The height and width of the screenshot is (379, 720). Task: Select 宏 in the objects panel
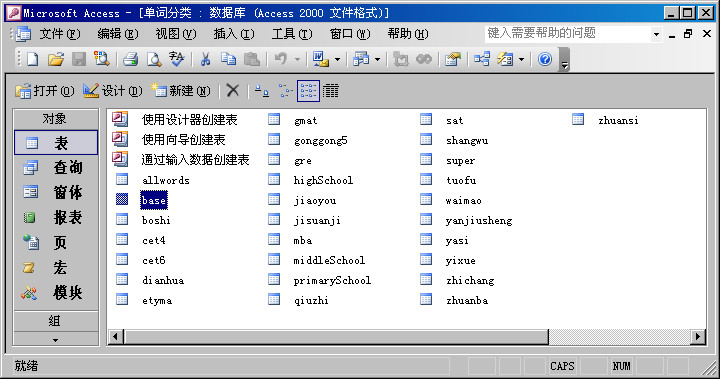(56, 267)
